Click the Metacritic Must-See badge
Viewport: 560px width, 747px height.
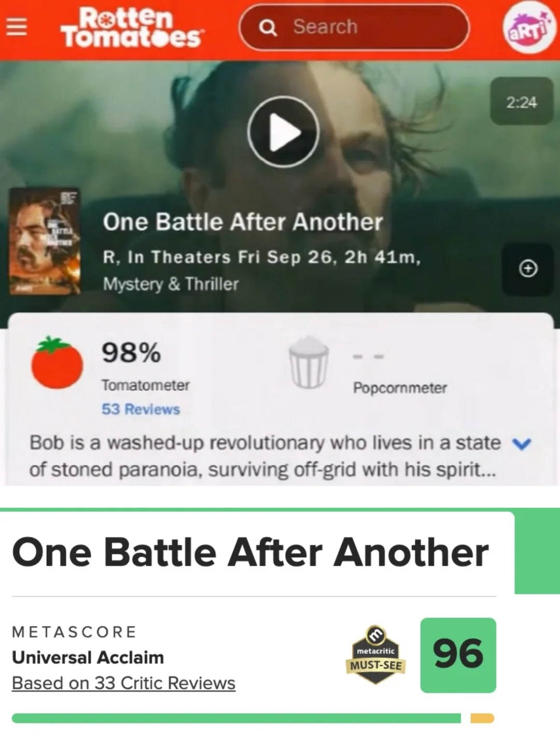(x=376, y=655)
